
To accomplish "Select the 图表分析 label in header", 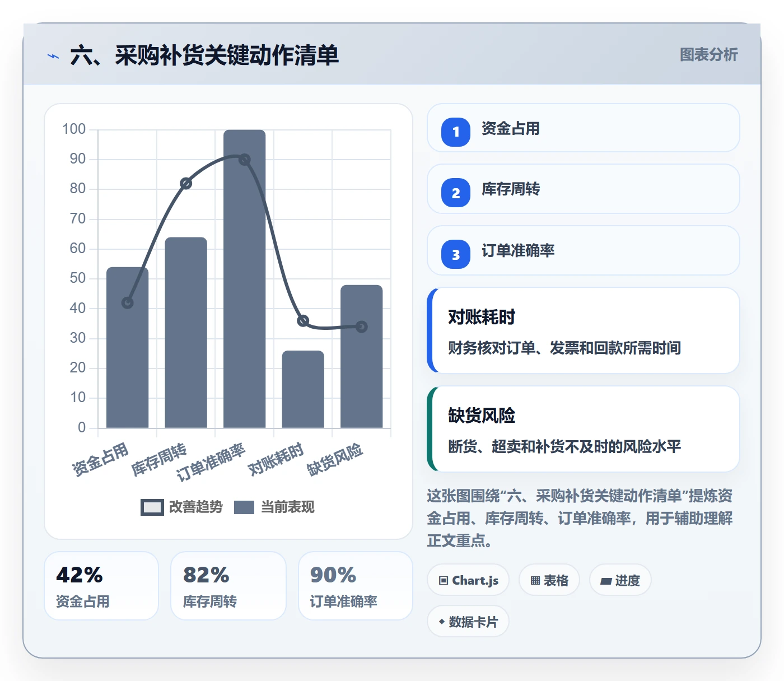I will point(708,54).
